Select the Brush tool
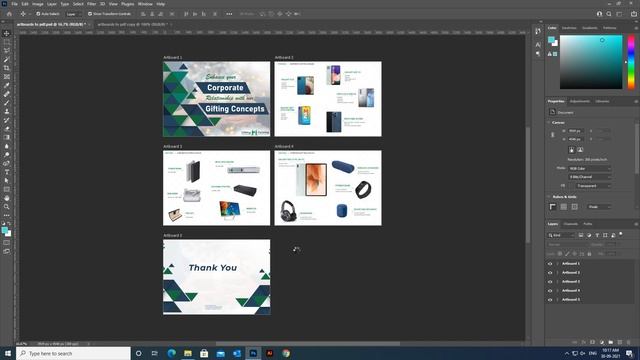This screenshot has height=360, width=640. (7, 103)
